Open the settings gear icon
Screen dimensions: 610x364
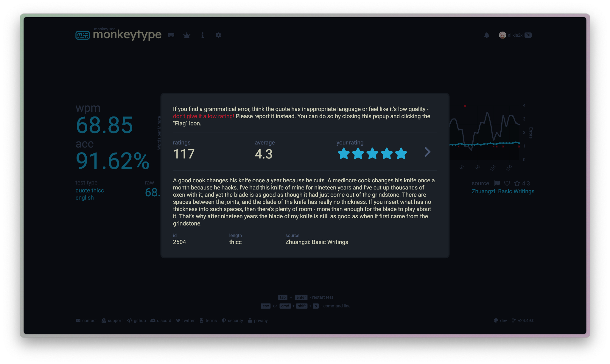click(x=218, y=35)
